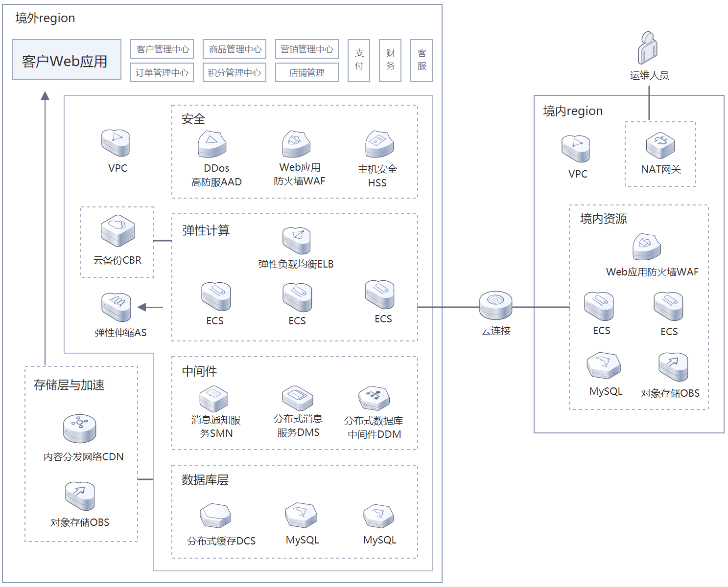This screenshot has height=587, width=728.
Task: Select the 内容分发网络CDN icon
Action: pyautogui.click(x=80, y=429)
